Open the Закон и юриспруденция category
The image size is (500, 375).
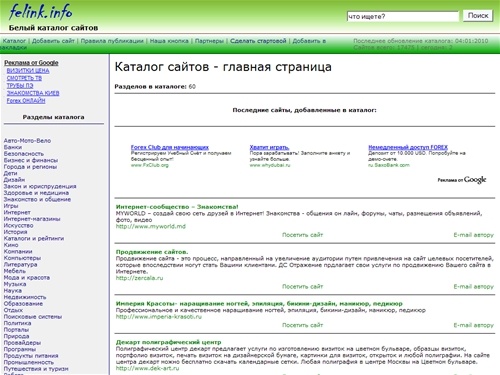click(40, 186)
